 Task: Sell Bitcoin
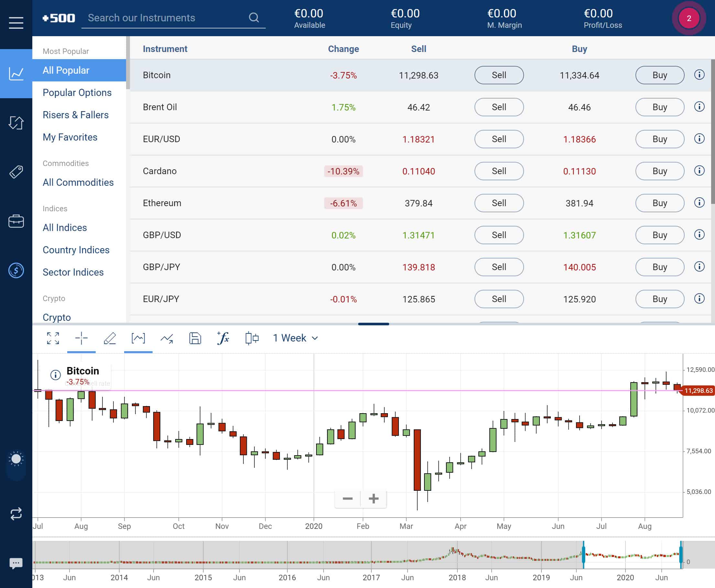[x=499, y=75]
